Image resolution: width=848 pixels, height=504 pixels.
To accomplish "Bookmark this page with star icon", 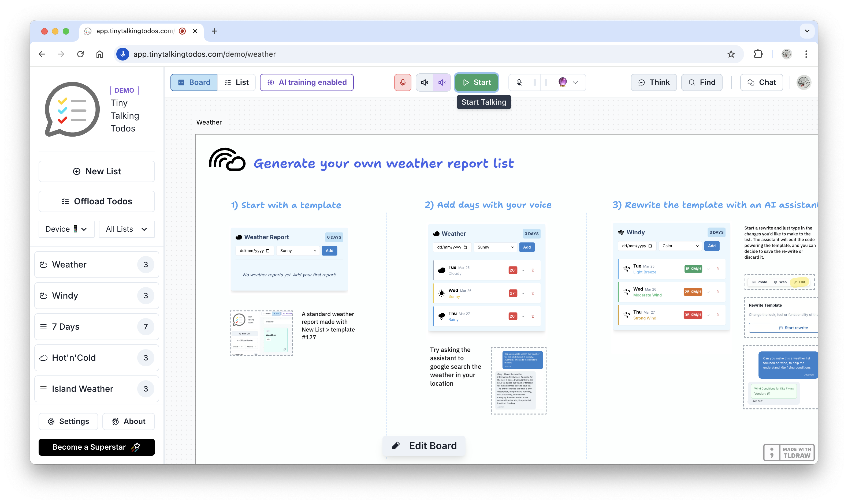I will [x=731, y=54].
